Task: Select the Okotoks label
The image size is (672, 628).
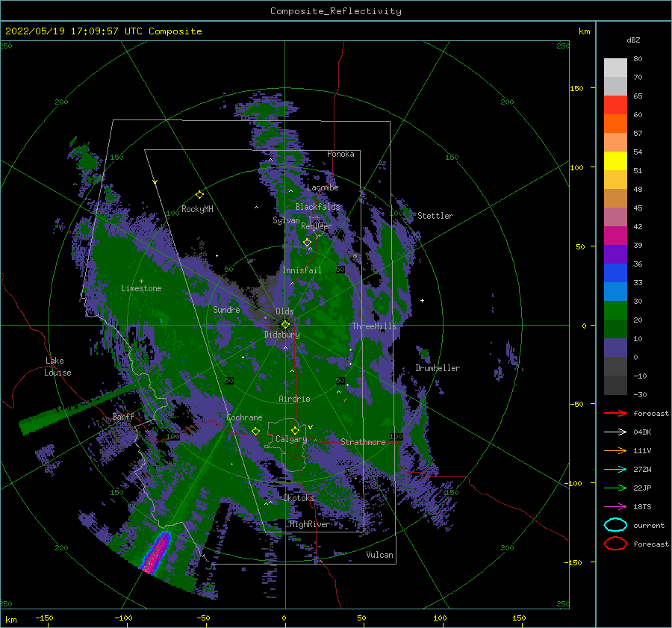Action: click(x=299, y=497)
